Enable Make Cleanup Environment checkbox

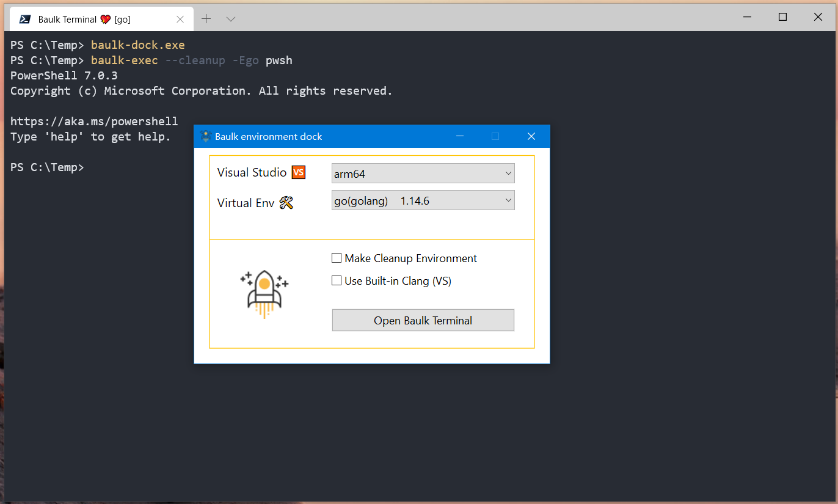coord(337,258)
